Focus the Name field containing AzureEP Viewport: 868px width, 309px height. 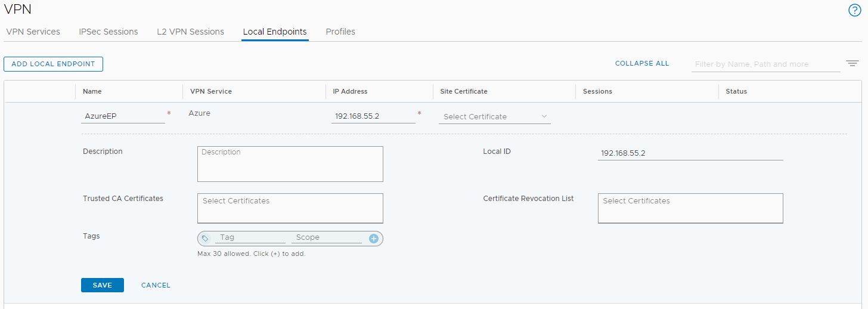[123, 116]
